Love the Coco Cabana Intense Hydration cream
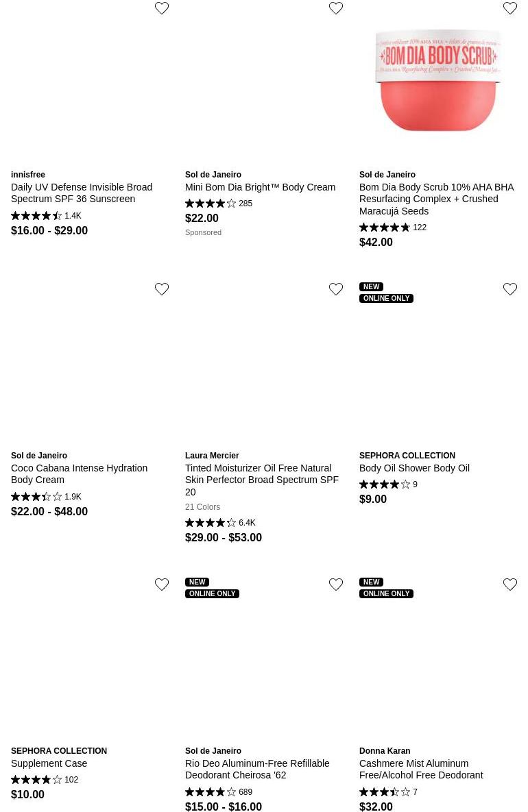This screenshot has width=528, height=812. coord(162,289)
